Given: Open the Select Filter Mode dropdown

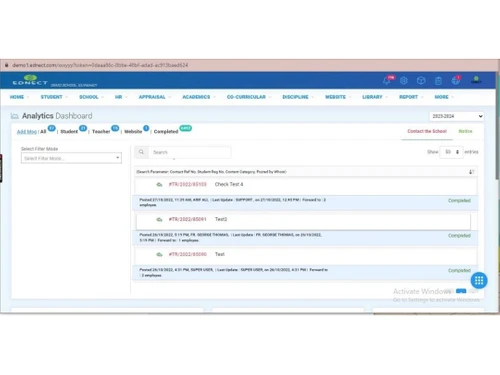Looking at the screenshot, I should [x=71, y=158].
